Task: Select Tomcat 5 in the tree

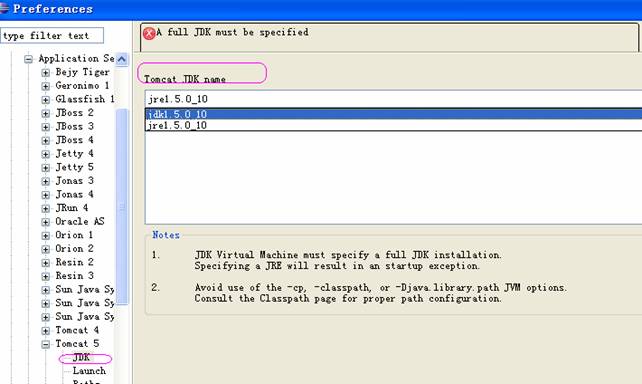Action: point(77,343)
